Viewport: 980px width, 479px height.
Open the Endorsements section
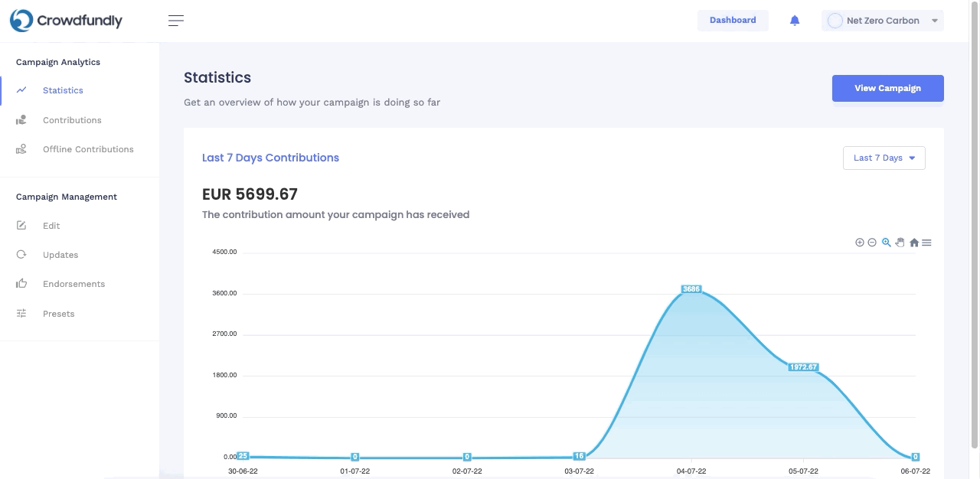click(x=73, y=284)
